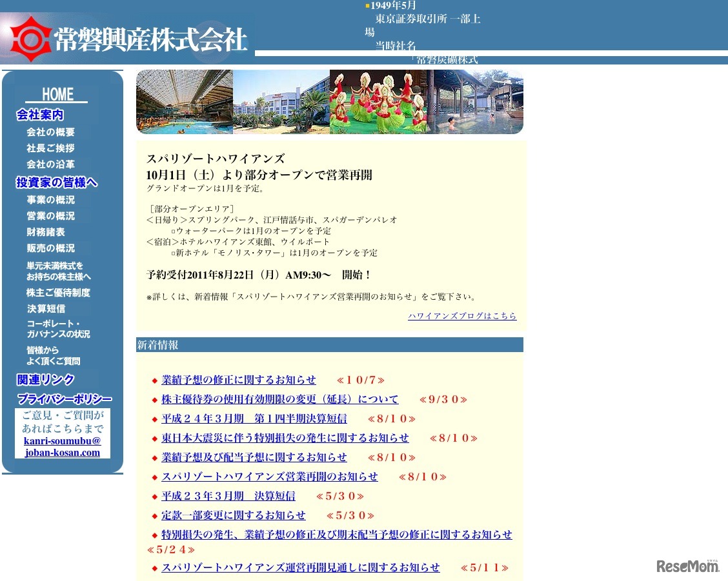Click the kanri-soumubu email address link
728x581 pixels.
click(x=63, y=447)
